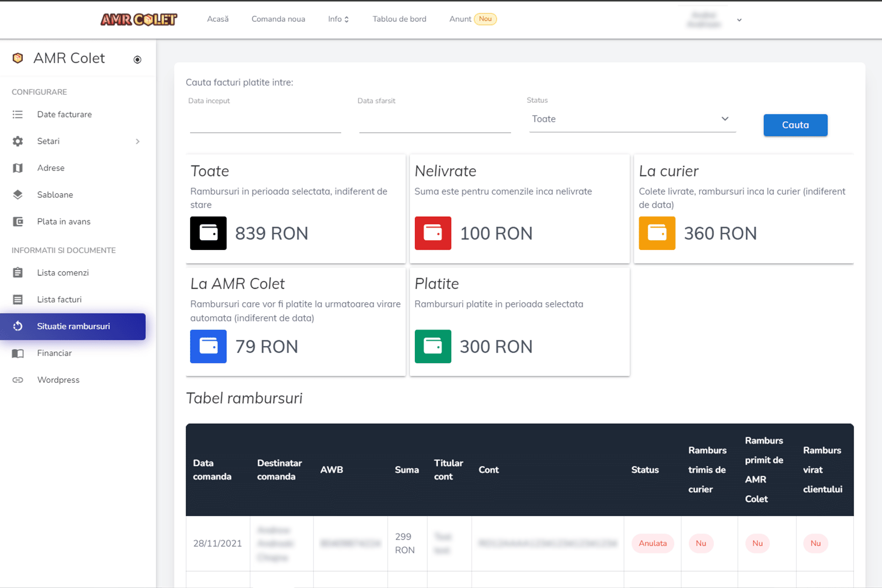
Task: Open the user account dropdown arrow
Action: coord(739,20)
